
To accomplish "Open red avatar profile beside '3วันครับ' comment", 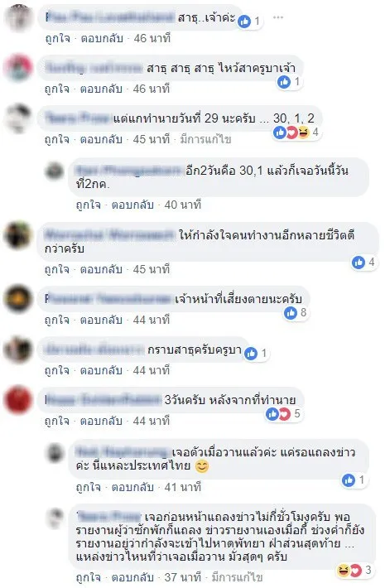I will pyautogui.click(x=17, y=401).
